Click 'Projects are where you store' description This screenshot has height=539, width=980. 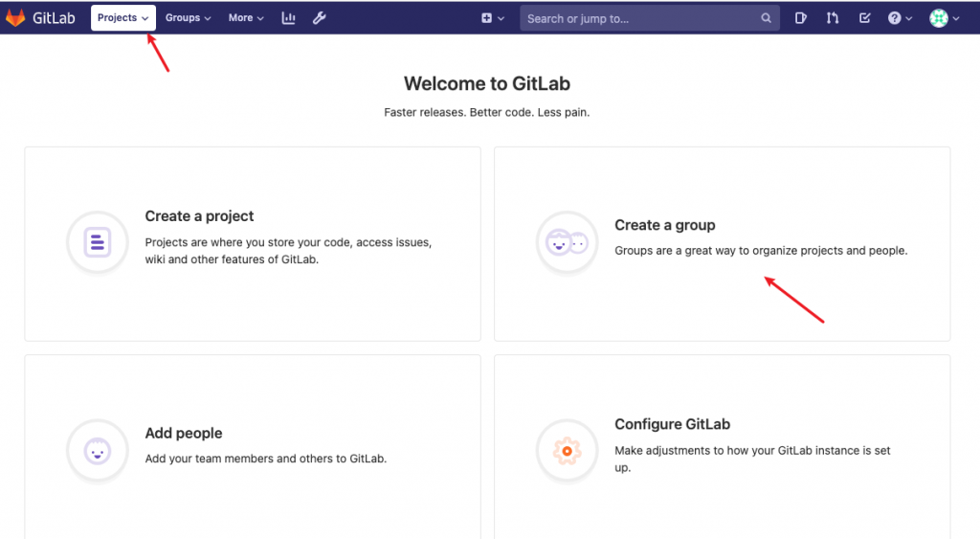coord(288,250)
